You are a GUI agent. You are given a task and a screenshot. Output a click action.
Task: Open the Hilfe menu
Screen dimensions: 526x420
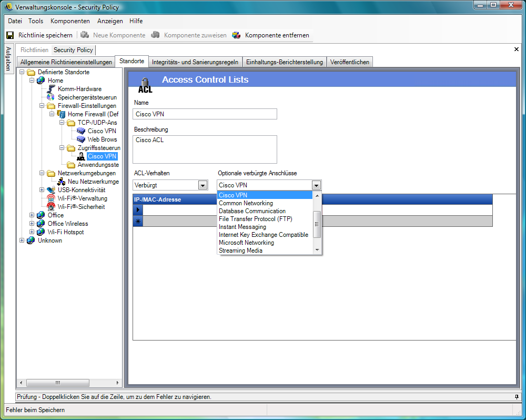point(136,21)
